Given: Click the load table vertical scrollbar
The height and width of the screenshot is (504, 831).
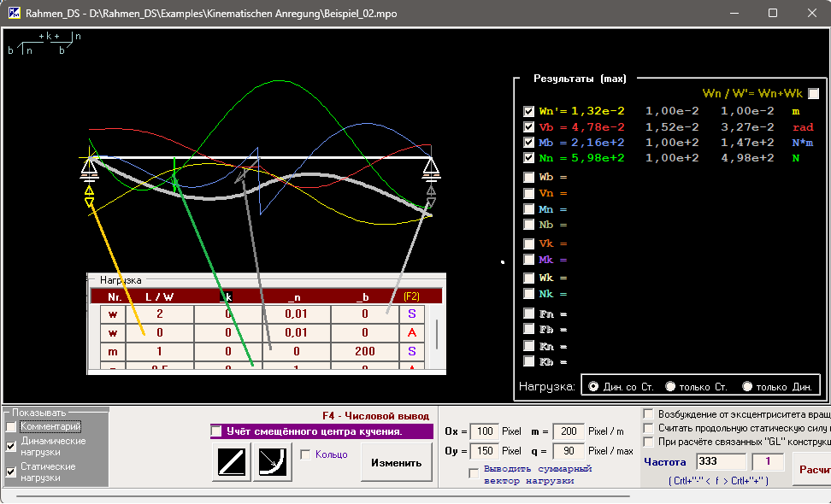Looking at the screenshot, I should coord(437,334).
